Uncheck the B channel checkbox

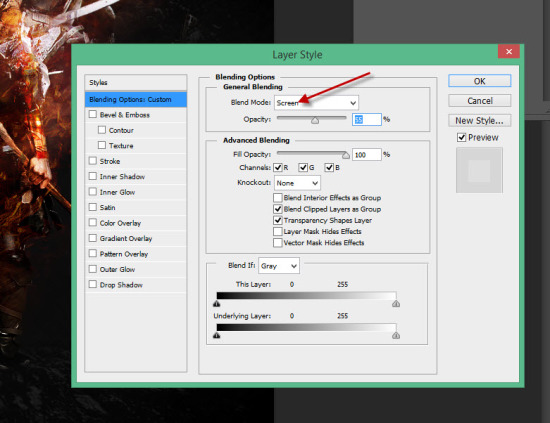[329, 167]
